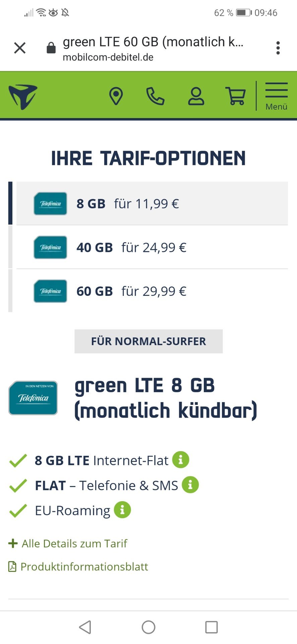Tap the large Telefónica network logo
The height and width of the screenshot is (644, 297).
(x=33, y=398)
